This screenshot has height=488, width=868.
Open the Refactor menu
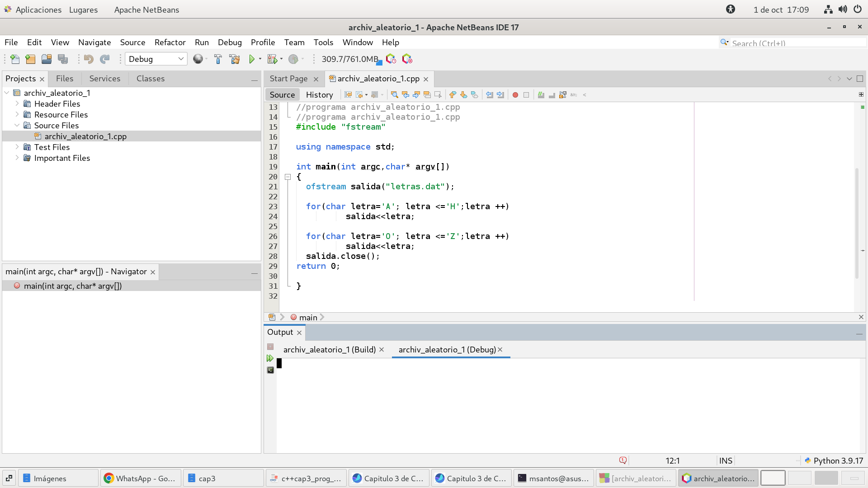170,42
